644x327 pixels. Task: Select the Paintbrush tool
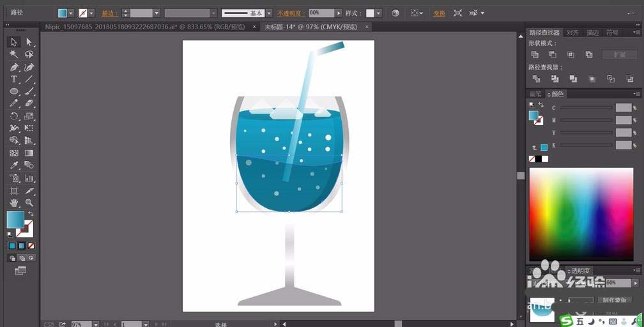click(29, 91)
